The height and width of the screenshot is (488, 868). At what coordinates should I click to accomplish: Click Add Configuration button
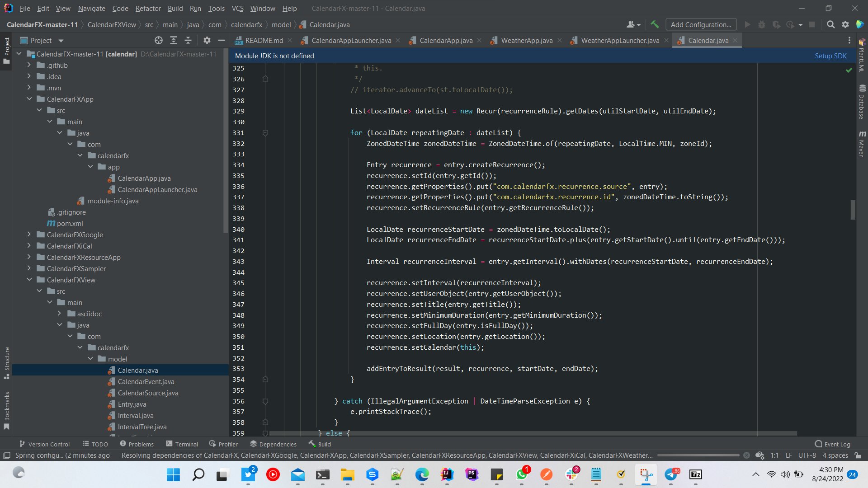(701, 24)
